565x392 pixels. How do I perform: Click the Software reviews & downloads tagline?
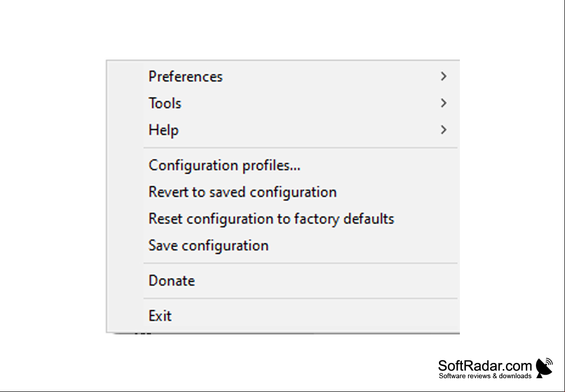pyautogui.click(x=485, y=376)
